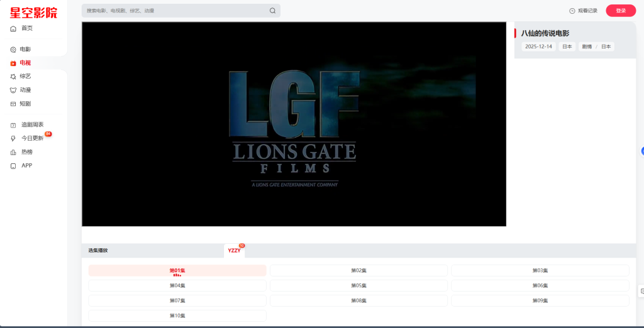Viewport: 644px width, 328px height.
Task: Play episode 第06集
Action: point(540,285)
